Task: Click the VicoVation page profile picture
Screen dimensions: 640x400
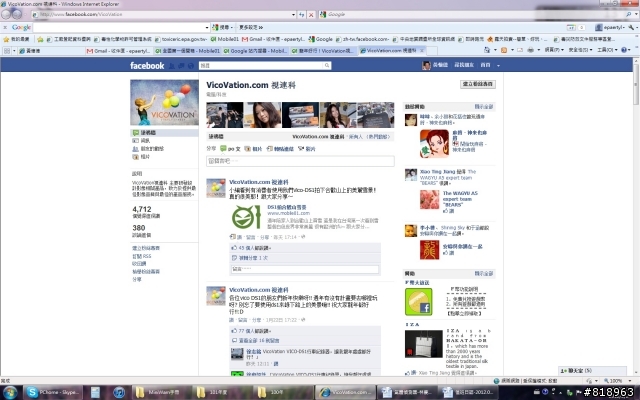Action: (x=164, y=102)
